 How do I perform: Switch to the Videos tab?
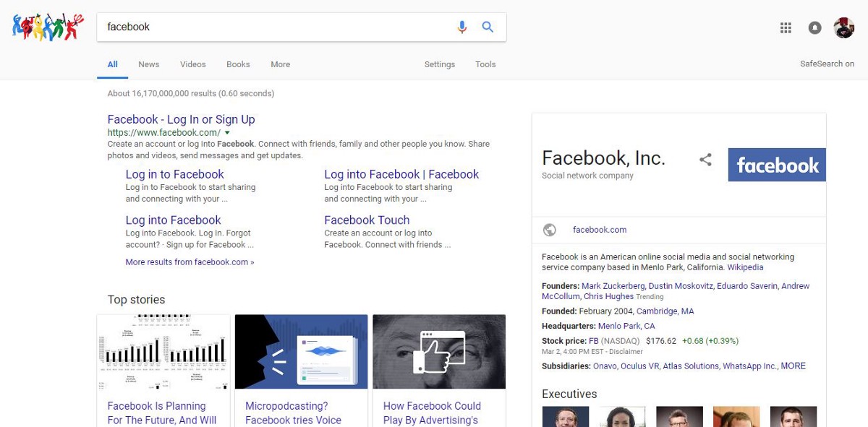(193, 64)
